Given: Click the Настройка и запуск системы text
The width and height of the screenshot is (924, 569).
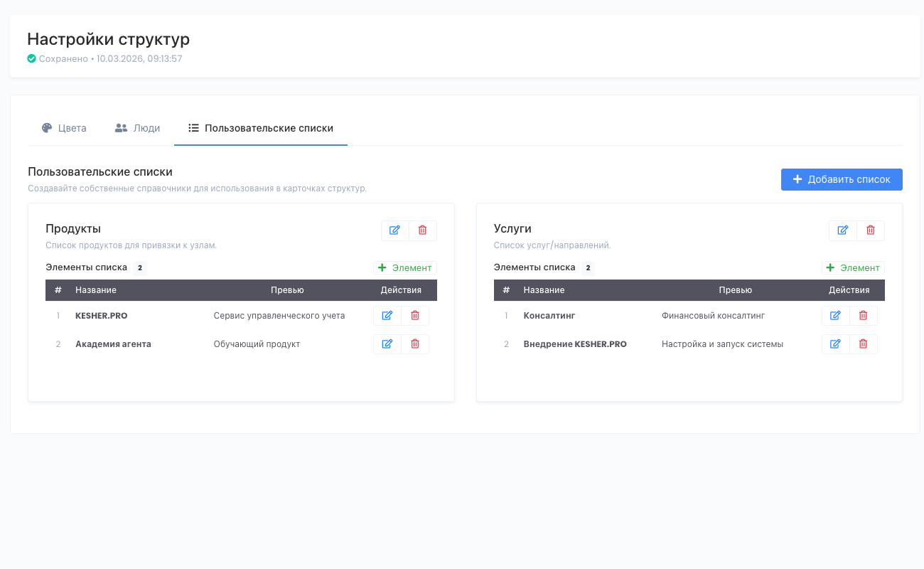Looking at the screenshot, I should click(x=722, y=344).
